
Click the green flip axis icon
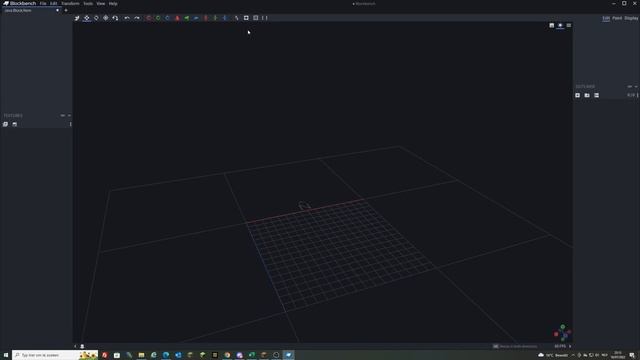coord(187,18)
